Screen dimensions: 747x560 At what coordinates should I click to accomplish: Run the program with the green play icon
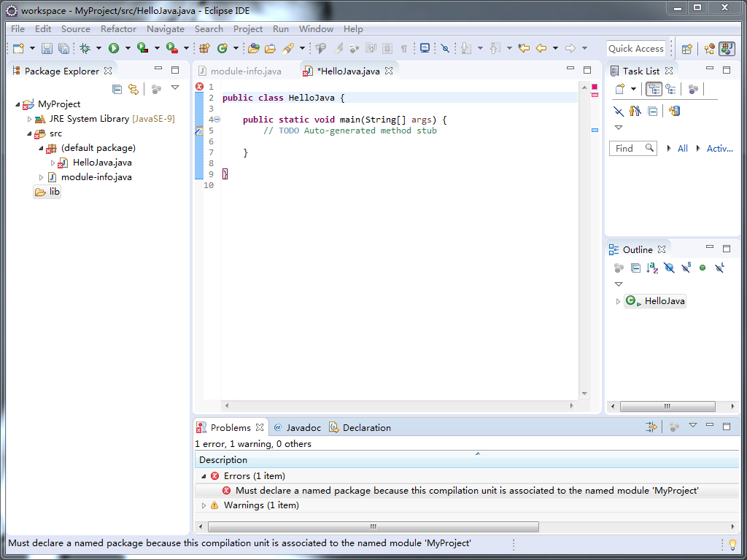click(x=113, y=48)
